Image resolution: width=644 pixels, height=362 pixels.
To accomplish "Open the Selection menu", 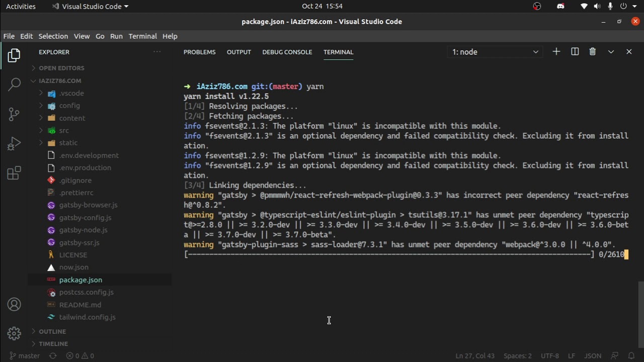I will coord(53,36).
